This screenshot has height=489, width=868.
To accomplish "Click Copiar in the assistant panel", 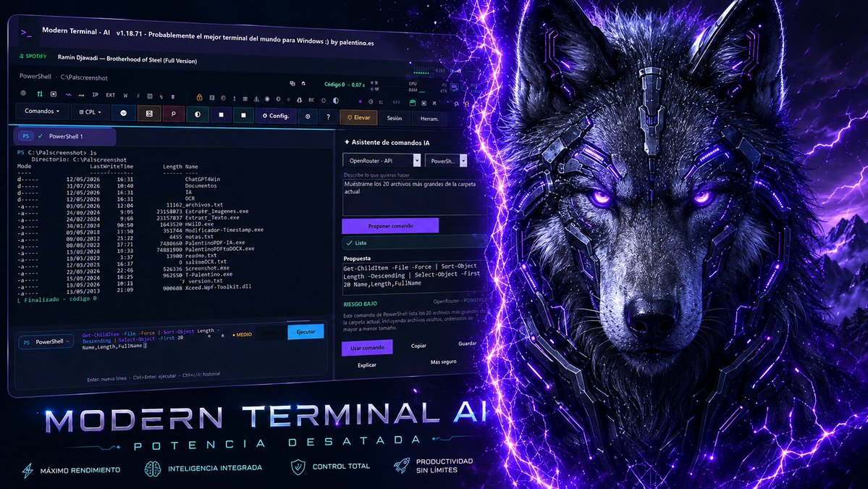I will coord(418,346).
